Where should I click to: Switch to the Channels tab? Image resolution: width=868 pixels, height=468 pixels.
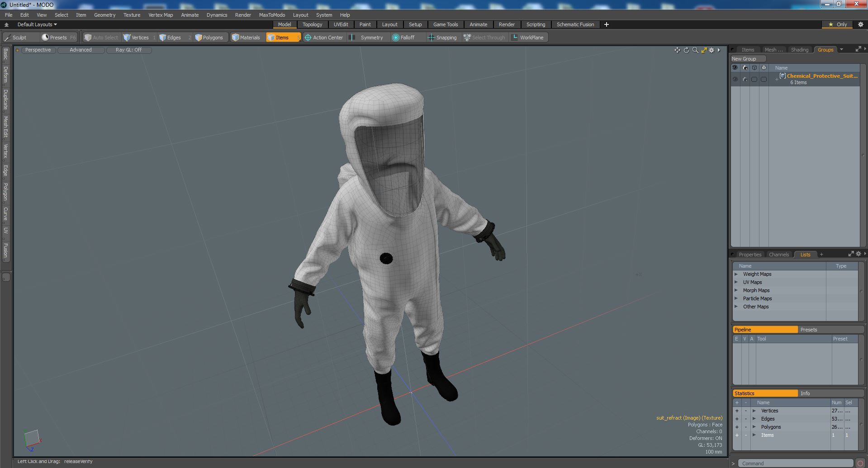tap(778, 255)
